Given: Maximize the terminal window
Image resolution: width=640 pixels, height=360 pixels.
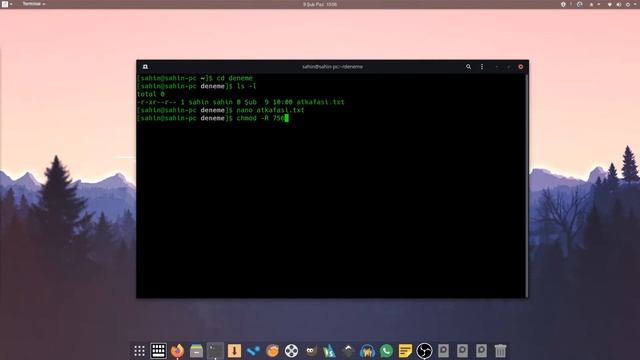Looking at the screenshot, I should (x=509, y=67).
